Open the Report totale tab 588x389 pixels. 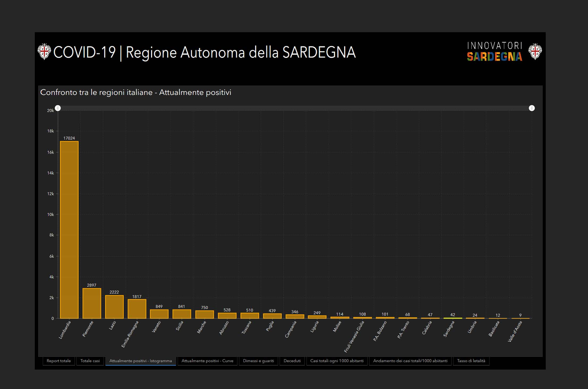click(59, 361)
